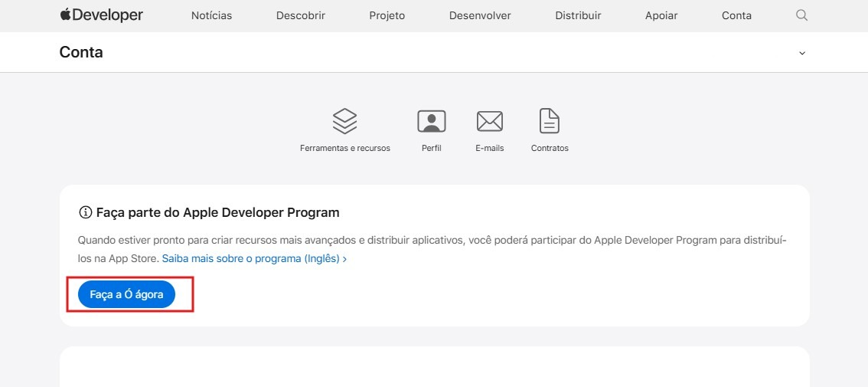Open the Desenvolver navigation item
Screen dimensions: 868x387
[x=480, y=15]
